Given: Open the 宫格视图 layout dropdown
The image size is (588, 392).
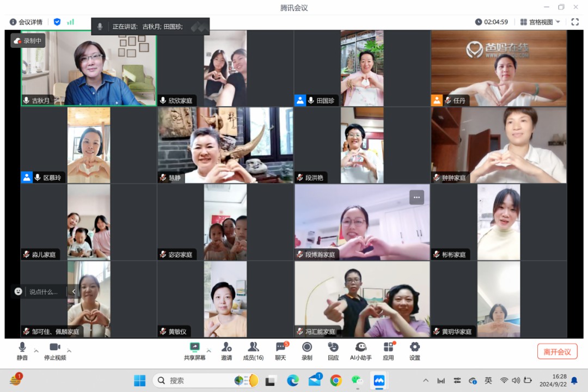Looking at the screenshot, I should pyautogui.click(x=541, y=22).
